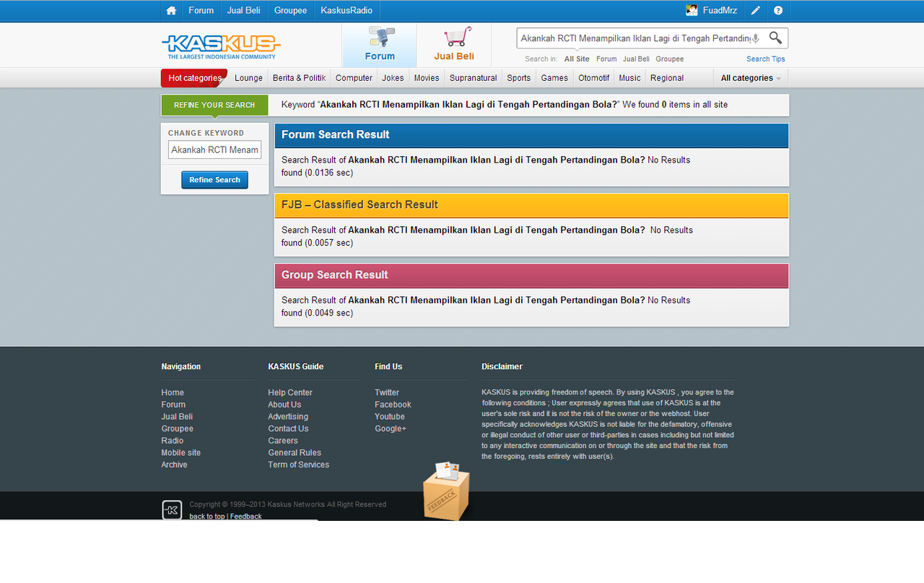The width and height of the screenshot is (924, 583).
Task: Click FJB – Classified Search Result header
Action: 531,205
